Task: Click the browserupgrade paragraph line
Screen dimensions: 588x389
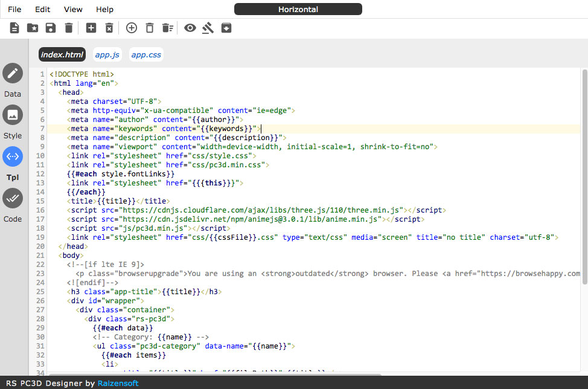Action: [328, 274]
